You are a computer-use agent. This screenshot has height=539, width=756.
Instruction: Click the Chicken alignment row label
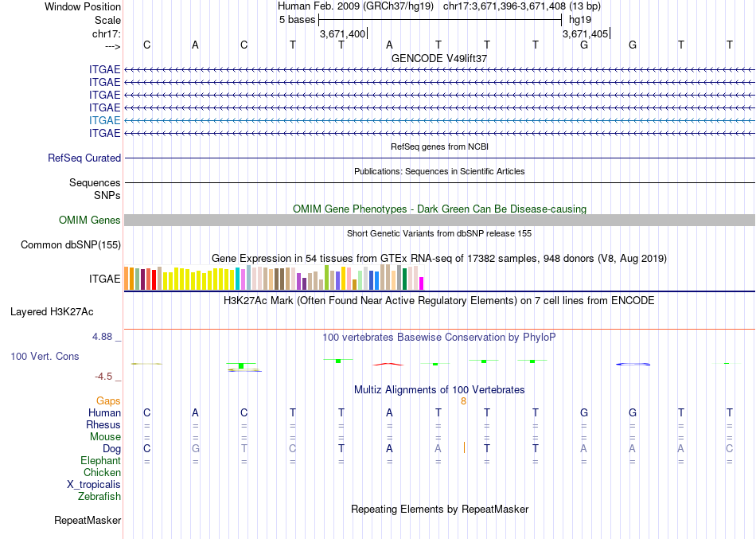pos(102,472)
